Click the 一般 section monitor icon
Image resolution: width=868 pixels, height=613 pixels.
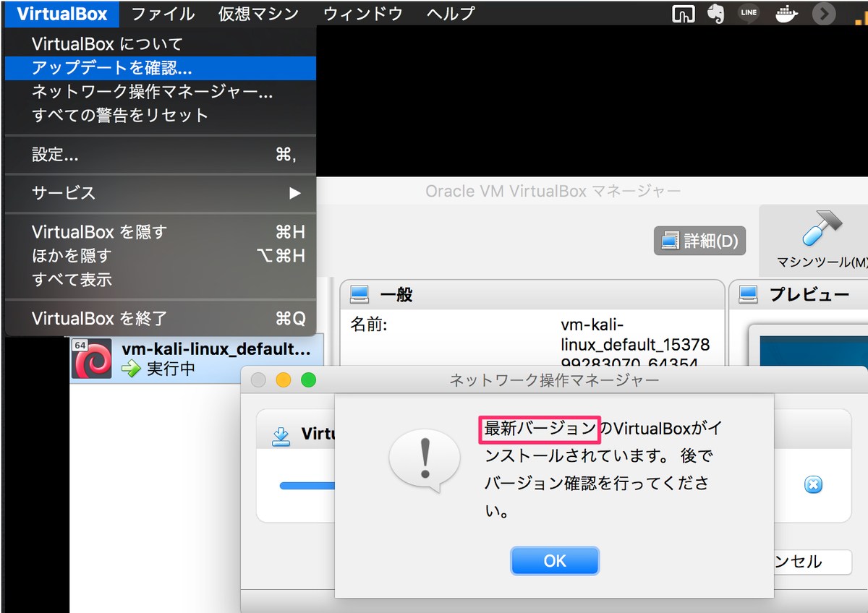click(359, 294)
